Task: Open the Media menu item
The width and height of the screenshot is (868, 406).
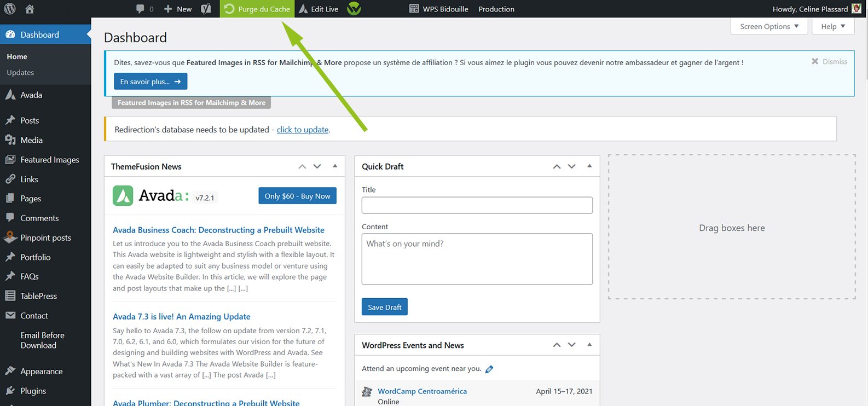Action: pos(31,140)
